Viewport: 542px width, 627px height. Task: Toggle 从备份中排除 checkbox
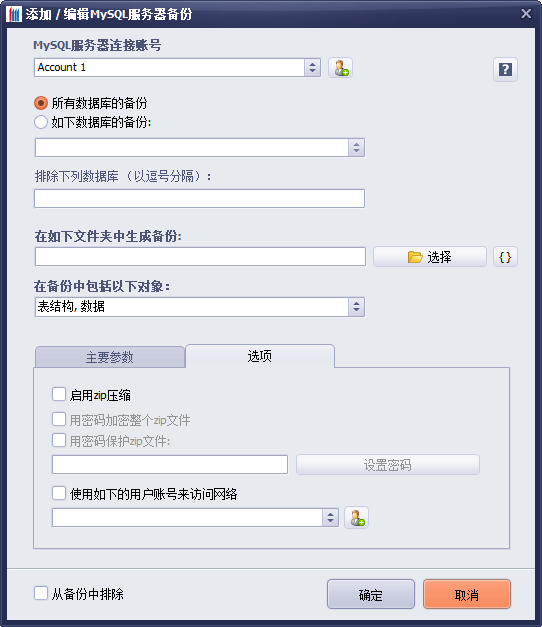tap(41, 593)
